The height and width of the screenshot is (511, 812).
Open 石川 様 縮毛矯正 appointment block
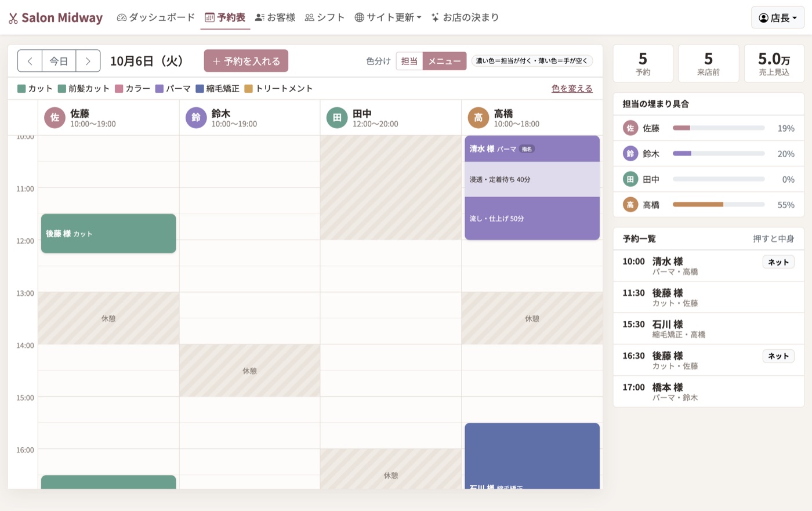pos(532,456)
